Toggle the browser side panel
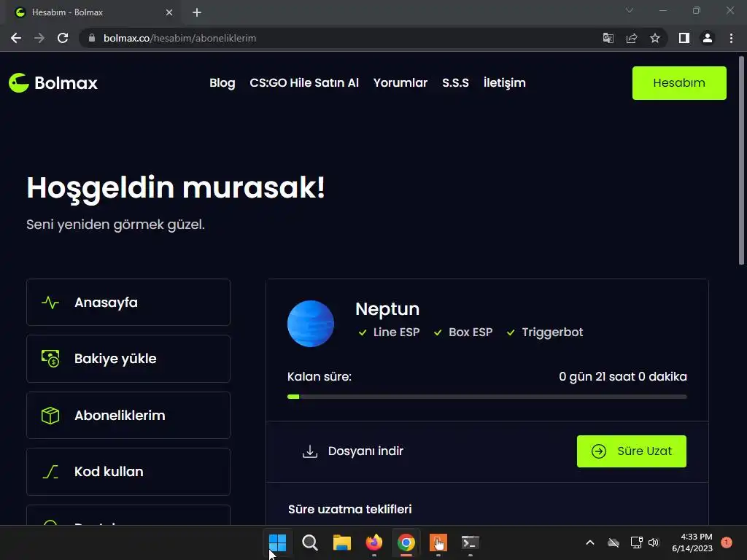This screenshot has width=747, height=560. point(684,38)
